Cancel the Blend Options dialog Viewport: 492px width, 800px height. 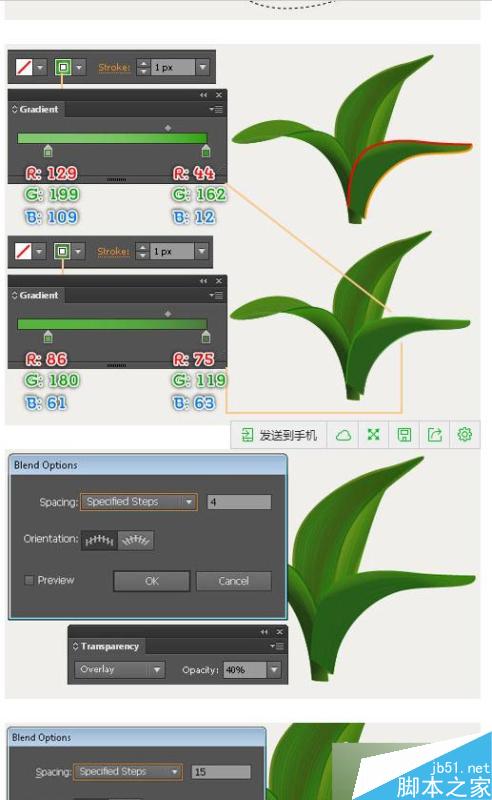(234, 581)
